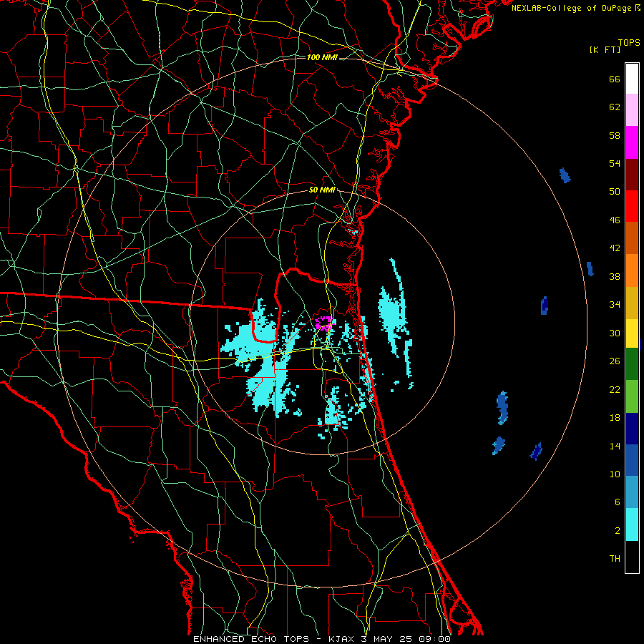Viewport: 644px width, 644px height.
Task: Click the "100 NMI" range ring label
Action: click(x=322, y=57)
